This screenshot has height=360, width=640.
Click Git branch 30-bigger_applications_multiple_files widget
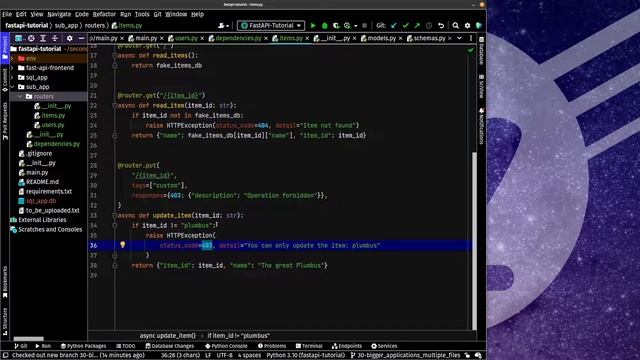coord(405,356)
